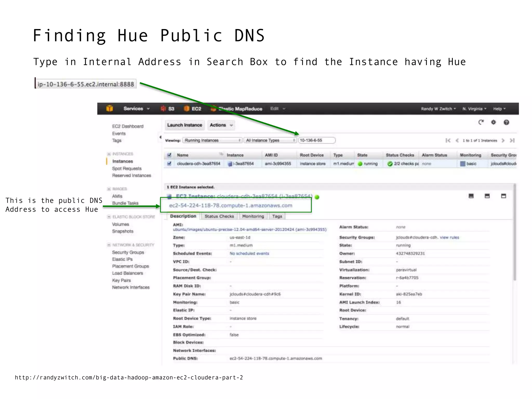
Task: Open the S3 service shortcut
Action: [168, 109]
